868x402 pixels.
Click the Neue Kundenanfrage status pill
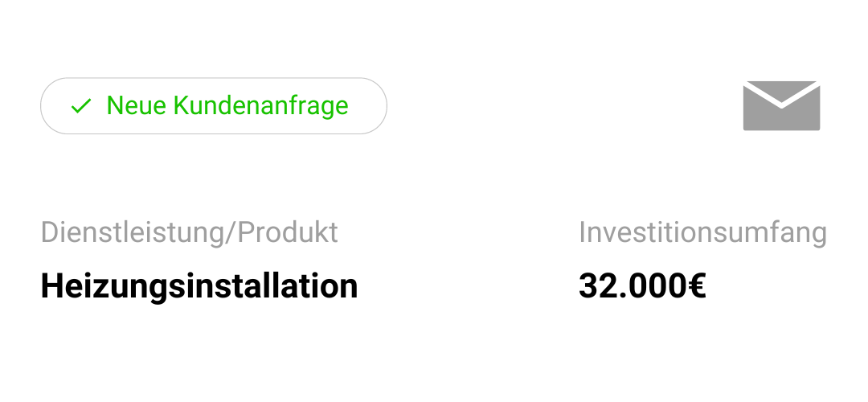214,106
